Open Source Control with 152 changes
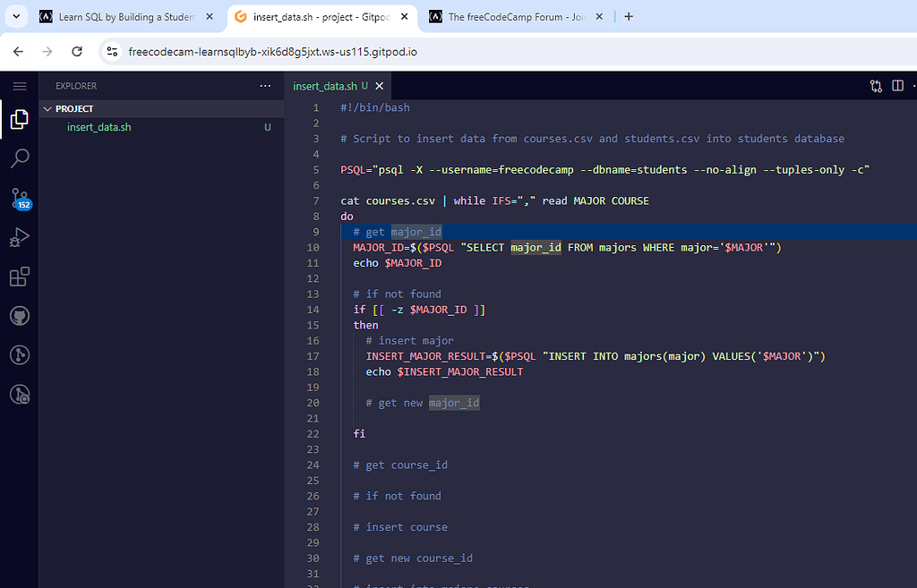This screenshot has height=588, width=917. pyautogui.click(x=20, y=198)
